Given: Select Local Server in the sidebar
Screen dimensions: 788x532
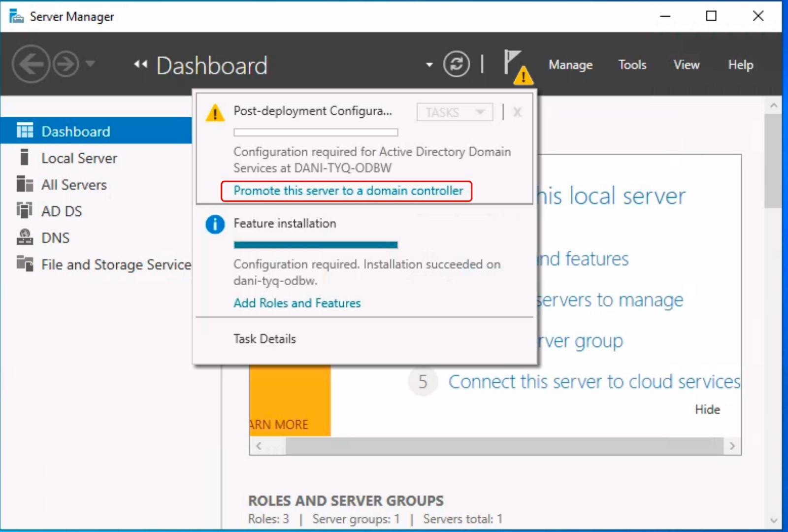Looking at the screenshot, I should point(79,158).
